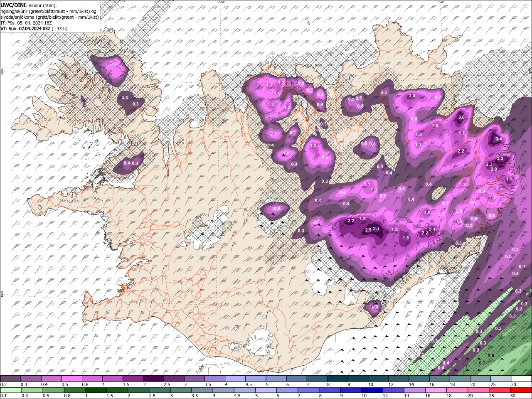The image size is (532, 399).
Task: Select the violet bottom-row swatch starting at 12
Action: click(393, 390)
